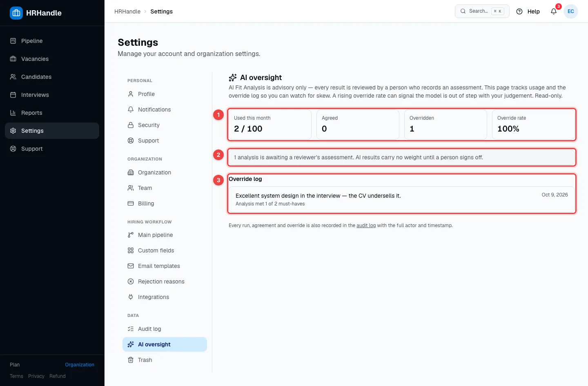This screenshot has width=588, height=386.
Task: Open the audit log link
Action: tap(366, 225)
